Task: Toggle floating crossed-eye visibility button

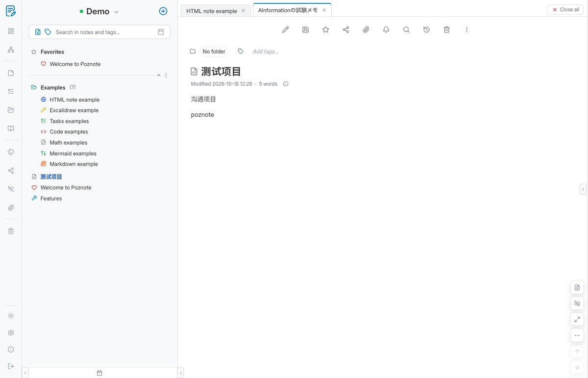Action: tap(577, 304)
